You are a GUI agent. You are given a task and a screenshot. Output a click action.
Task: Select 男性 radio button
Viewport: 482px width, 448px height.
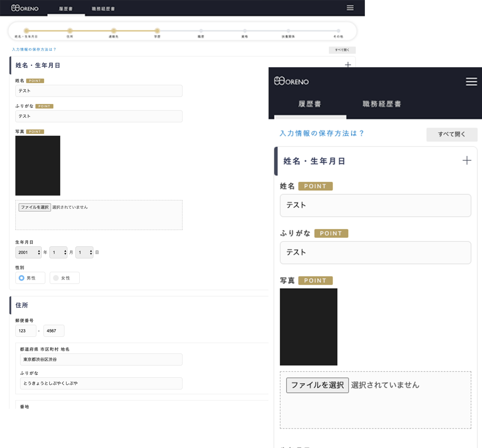22,278
